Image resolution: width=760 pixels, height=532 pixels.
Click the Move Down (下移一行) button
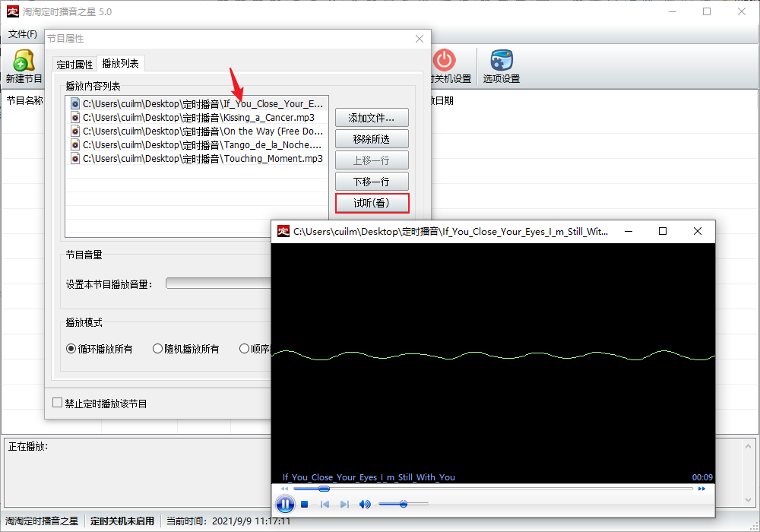372,182
